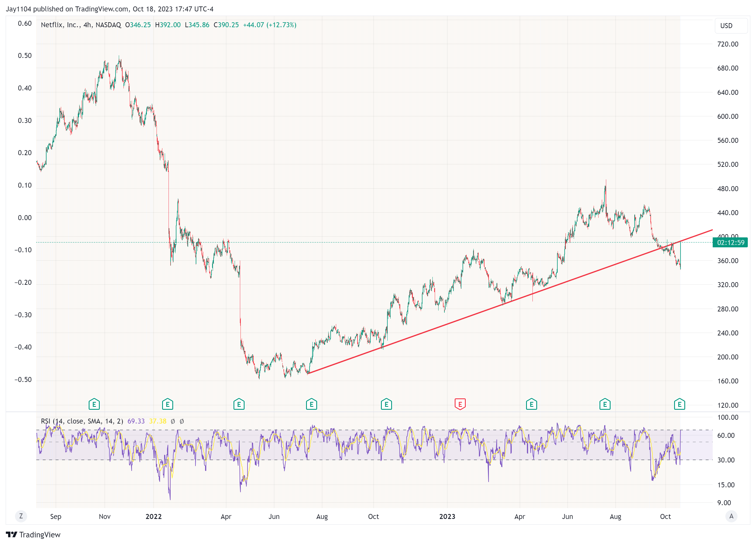Click the 160.00 price axis label
756x545 pixels.
[x=727, y=381]
